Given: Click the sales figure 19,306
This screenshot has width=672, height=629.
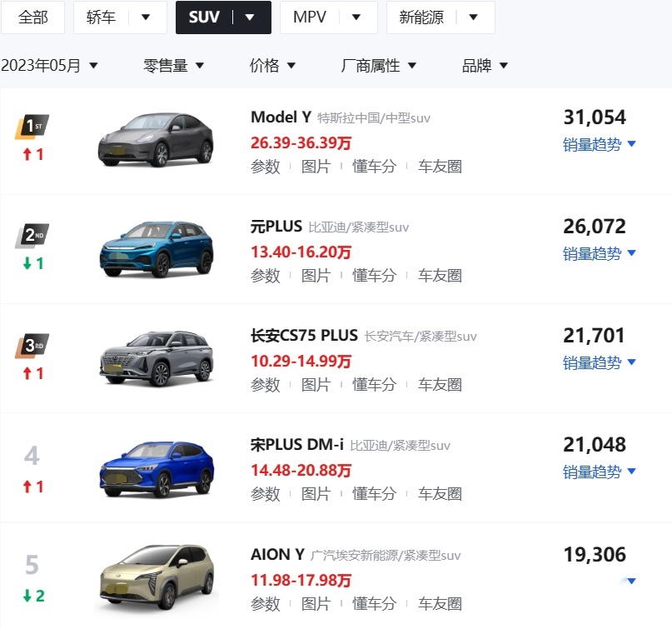Looking at the screenshot, I should click(595, 554).
